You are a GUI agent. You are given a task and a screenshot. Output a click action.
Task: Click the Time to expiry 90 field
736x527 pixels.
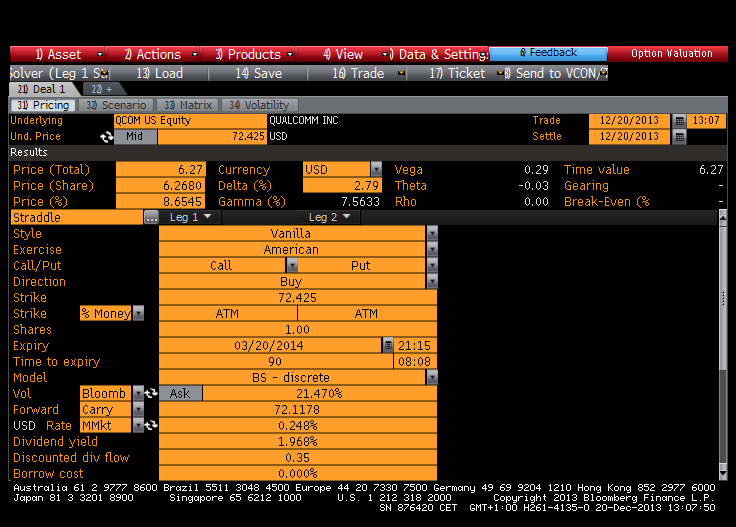click(x=276, y=362)
